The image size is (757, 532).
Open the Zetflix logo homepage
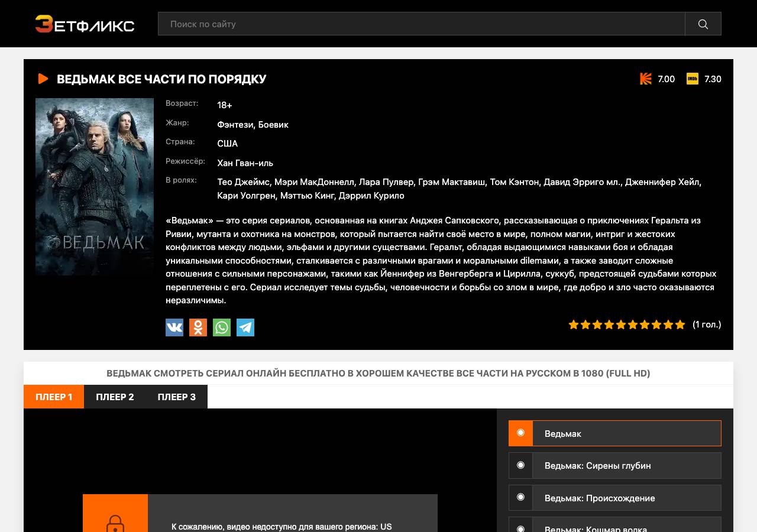click(x=85, y=24)
